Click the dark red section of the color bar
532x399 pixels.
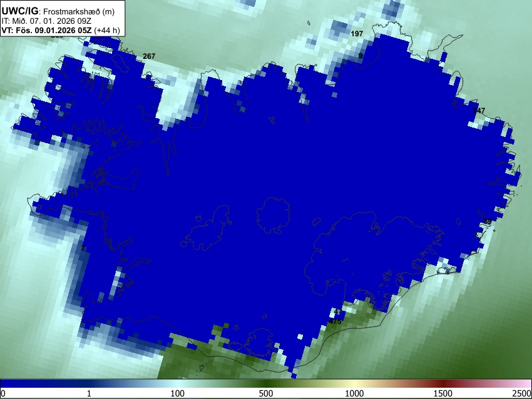click(443, 383)
